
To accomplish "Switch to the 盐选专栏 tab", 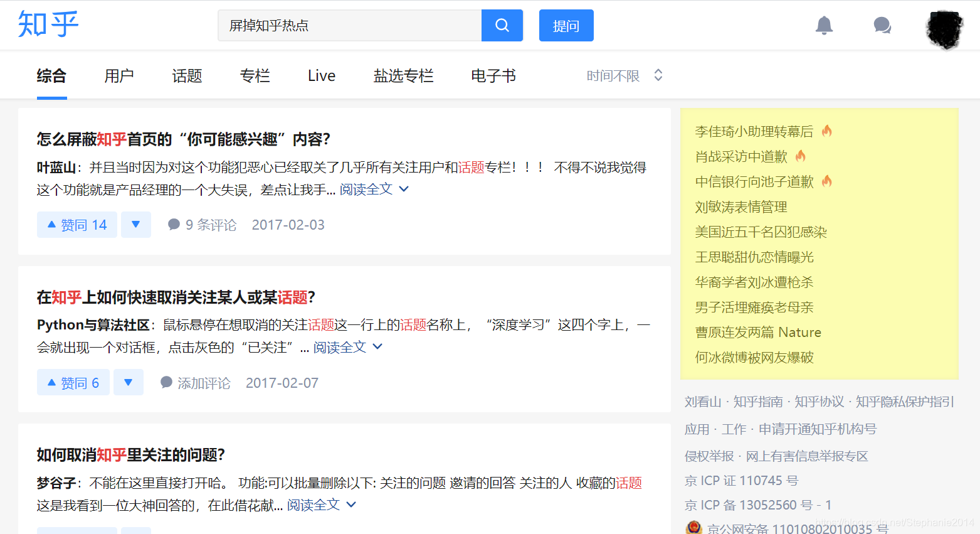I will point(403,76).
